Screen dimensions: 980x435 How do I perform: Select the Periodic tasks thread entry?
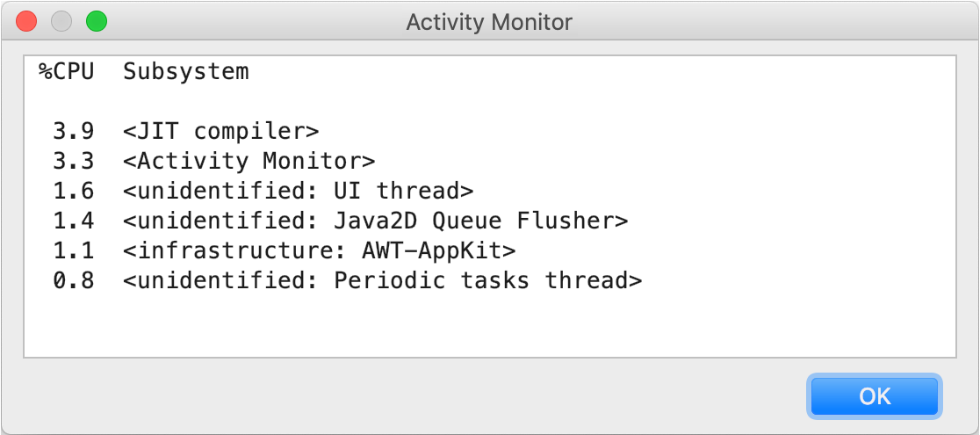coord(383,281)
